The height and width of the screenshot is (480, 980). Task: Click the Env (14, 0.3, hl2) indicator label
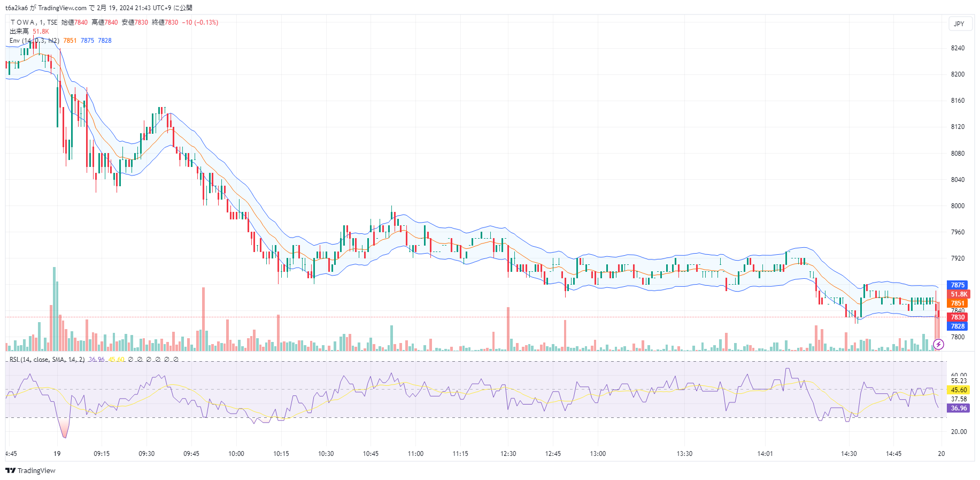tap(34, 41)
